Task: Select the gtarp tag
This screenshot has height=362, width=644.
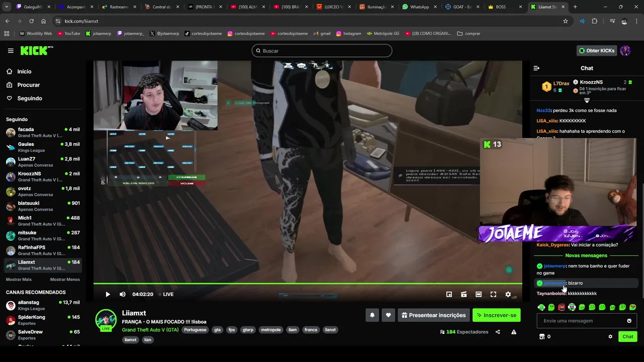Action: pos(248,330)
